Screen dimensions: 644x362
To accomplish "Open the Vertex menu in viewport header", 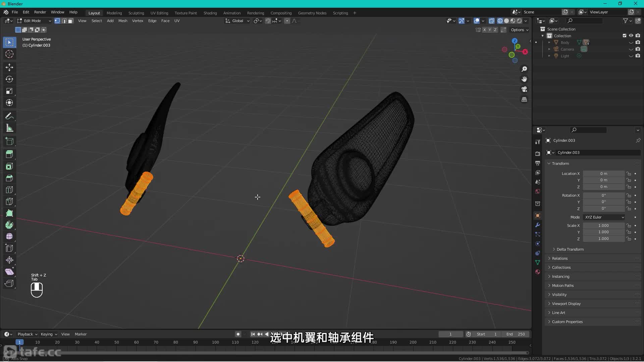I will [x=138, y=21].
